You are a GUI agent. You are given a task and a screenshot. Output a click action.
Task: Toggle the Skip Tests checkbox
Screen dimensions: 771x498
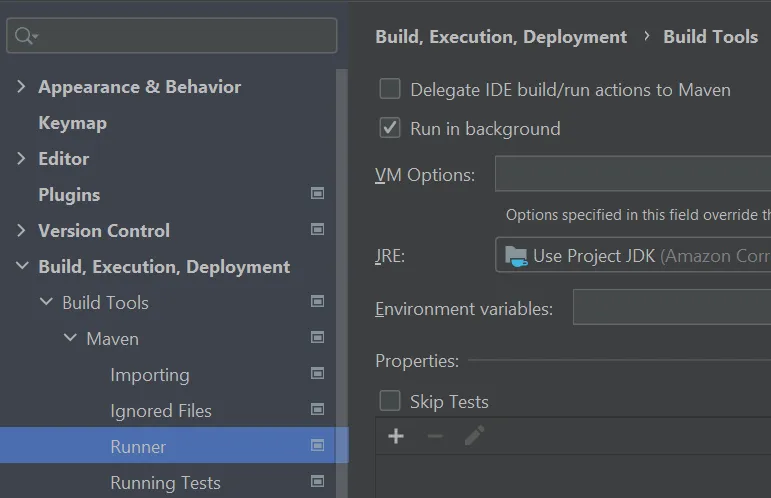[x=390, y=402]
